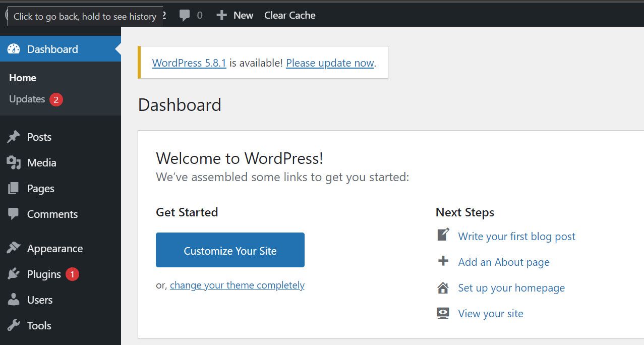The height and width of the screenshot is (345, 644).
Task: Click the Dashboard gauge icon in sidebar
Action: point(14,49)
